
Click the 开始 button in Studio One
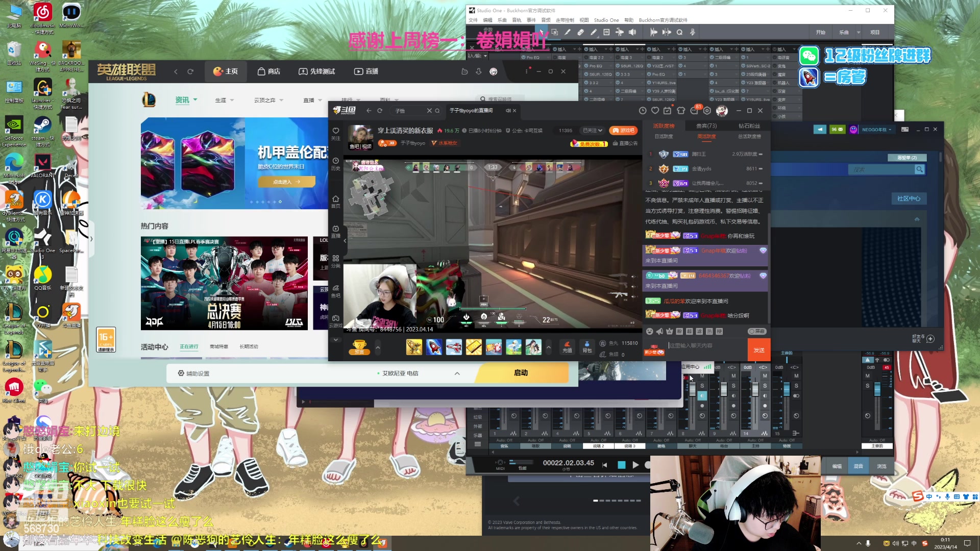pyautogui.click(x=820, y=32)
